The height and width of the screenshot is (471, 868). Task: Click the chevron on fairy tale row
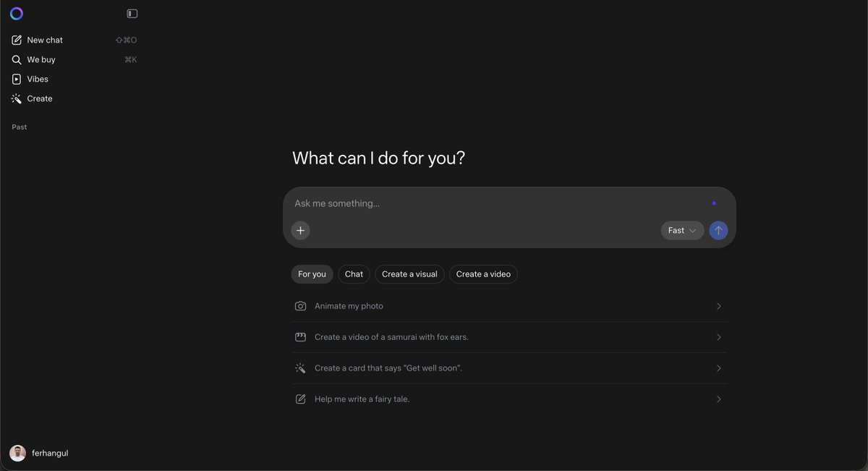point(718,399)
